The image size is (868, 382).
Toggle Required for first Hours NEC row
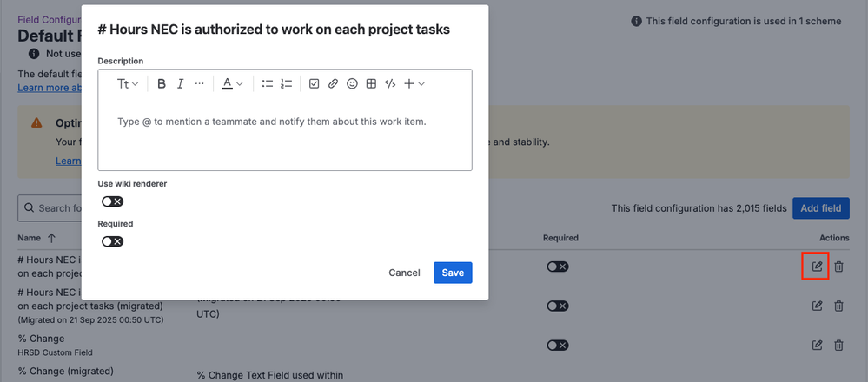pos(558,267)
